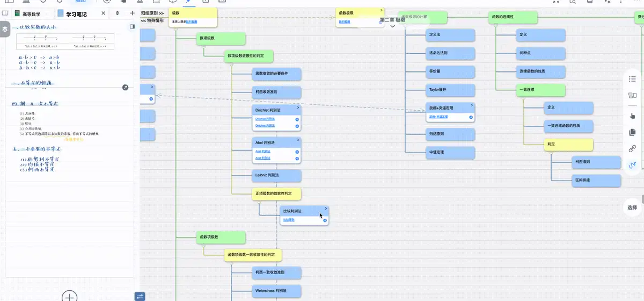The width and height of the screenshot is (644, 301).
Task: Click arrow circle beside second Abel link
Action: [x=297, y=159]
